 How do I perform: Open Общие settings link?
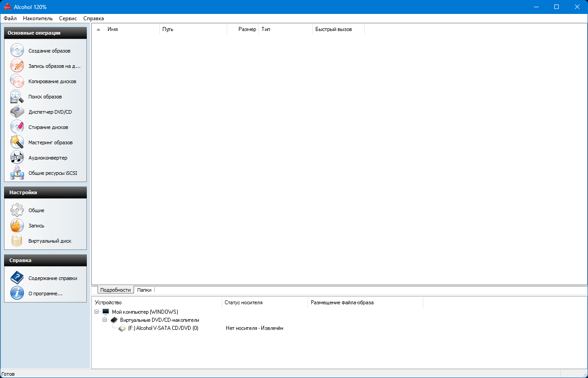36,210
